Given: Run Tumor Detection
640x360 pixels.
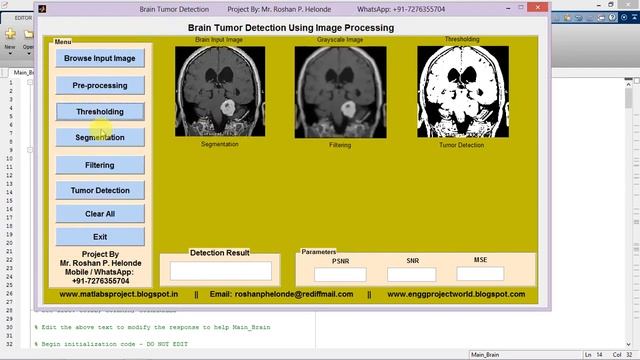Looking at the screenshot, I should pos(100,191).
